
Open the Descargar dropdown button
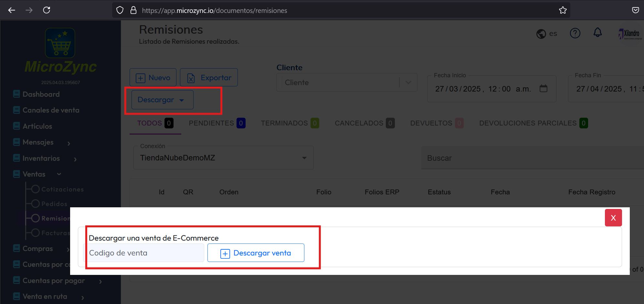coord(162,100)
